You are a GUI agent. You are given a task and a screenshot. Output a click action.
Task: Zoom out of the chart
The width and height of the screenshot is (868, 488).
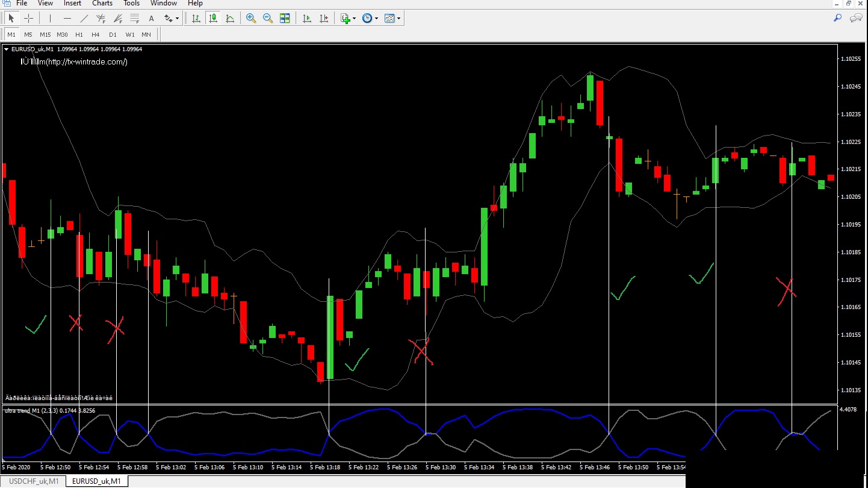[268, 18]
